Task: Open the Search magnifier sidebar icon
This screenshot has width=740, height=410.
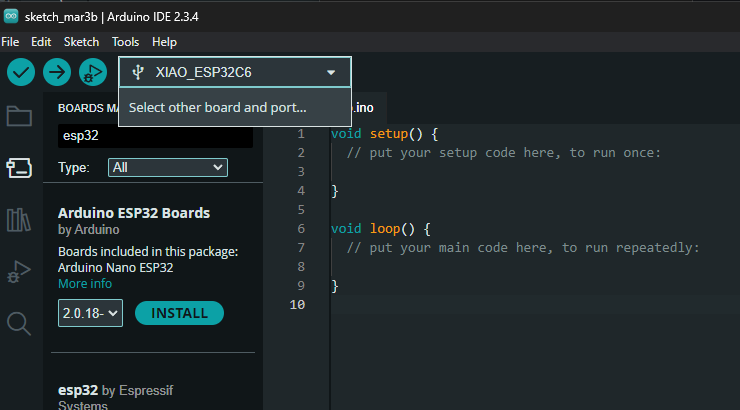Action: pos(19,324)
